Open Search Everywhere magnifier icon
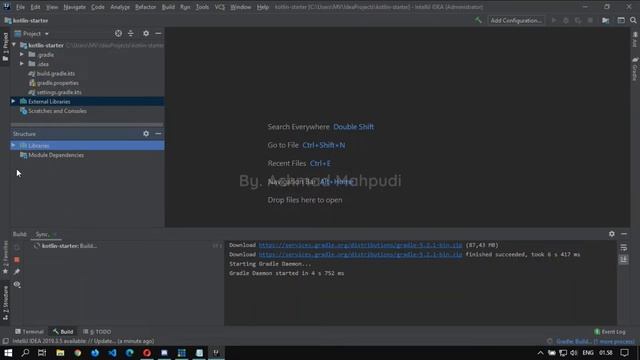Screen dimensions: 640x360 click(633, 20)
